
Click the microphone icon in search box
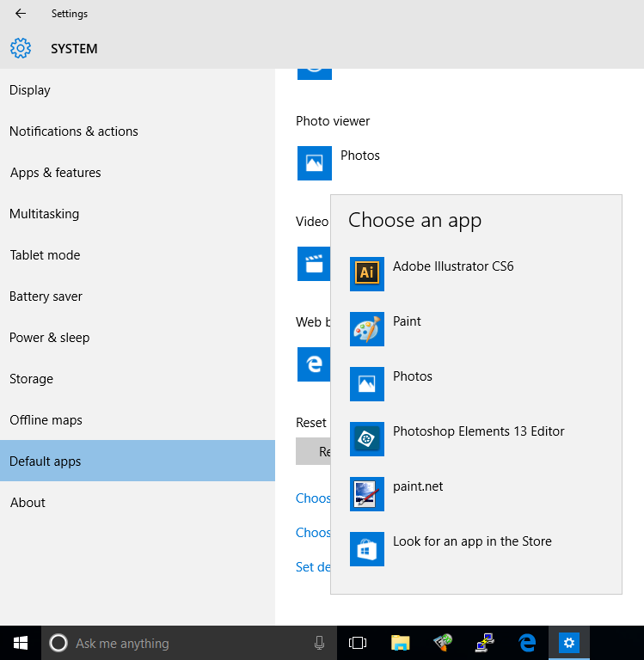(x=319, y=643)
